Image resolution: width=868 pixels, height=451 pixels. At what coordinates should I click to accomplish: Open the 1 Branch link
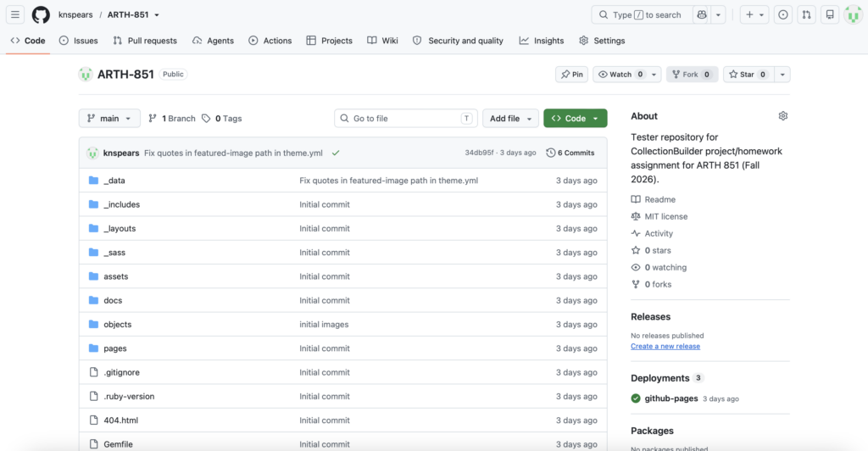(x=171, y=119)
